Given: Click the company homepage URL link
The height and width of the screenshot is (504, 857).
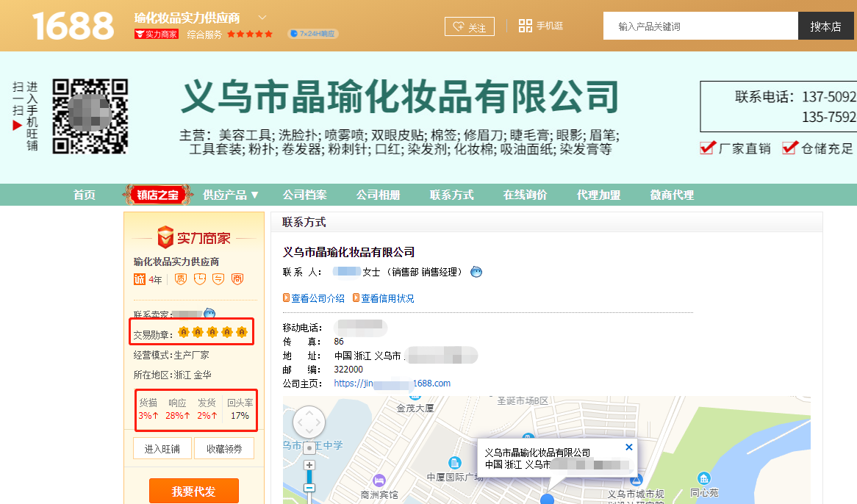Looking at the screenshot, I should pos(392,384).
